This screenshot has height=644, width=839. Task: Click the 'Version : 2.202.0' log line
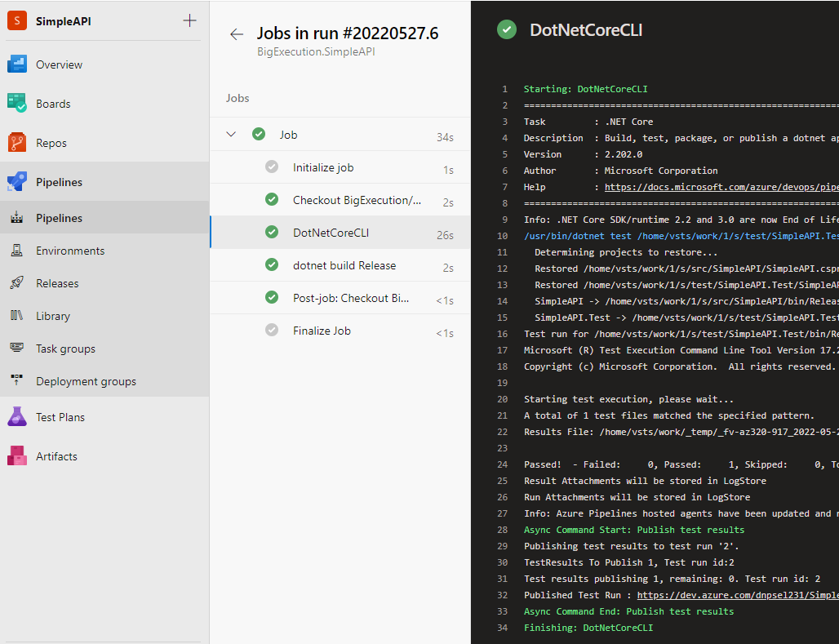(x=584, y=154)
